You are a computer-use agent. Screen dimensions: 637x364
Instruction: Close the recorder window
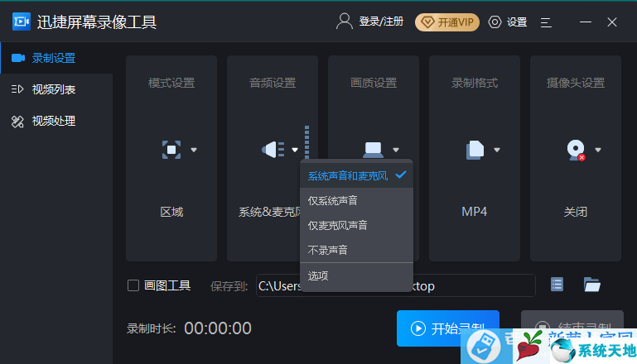pyautogui.click(x=612, y=22)
